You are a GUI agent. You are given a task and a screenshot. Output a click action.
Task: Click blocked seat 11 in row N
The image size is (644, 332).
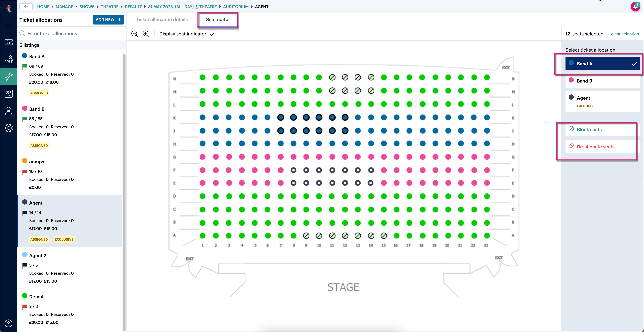(332, 77)
